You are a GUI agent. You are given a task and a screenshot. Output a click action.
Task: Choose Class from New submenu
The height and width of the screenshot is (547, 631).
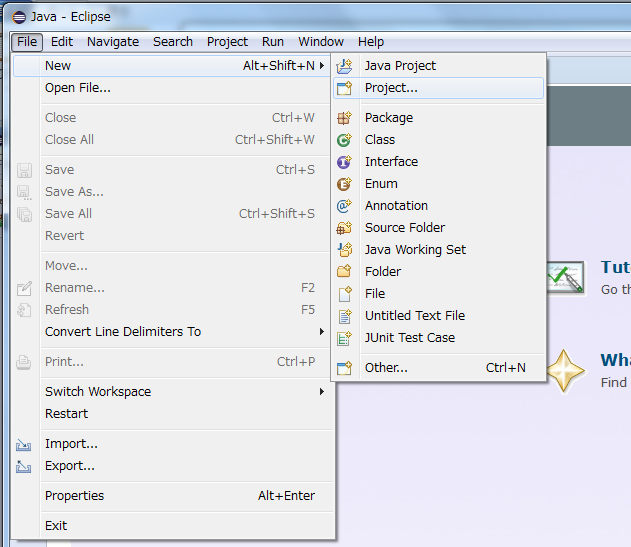tap(438, 140)
